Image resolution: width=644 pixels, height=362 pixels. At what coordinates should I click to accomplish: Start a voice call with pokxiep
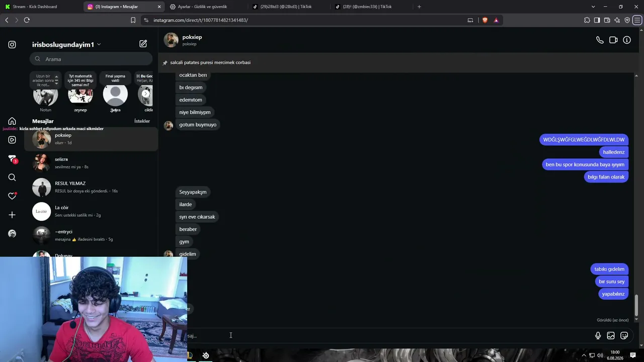pyautogui.click(x=600, y=40)
